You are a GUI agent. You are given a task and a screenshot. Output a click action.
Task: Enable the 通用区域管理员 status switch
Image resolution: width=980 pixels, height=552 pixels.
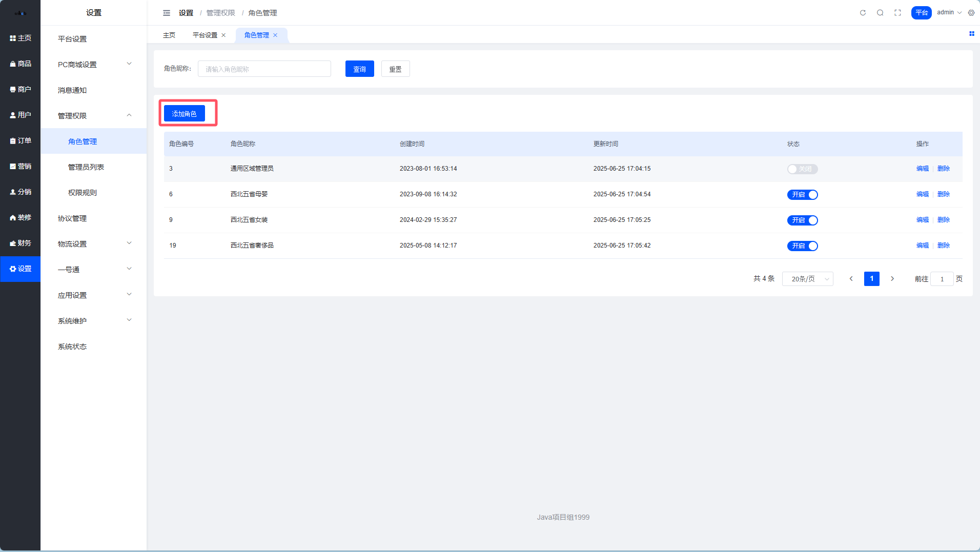click(x=802, y=169)
